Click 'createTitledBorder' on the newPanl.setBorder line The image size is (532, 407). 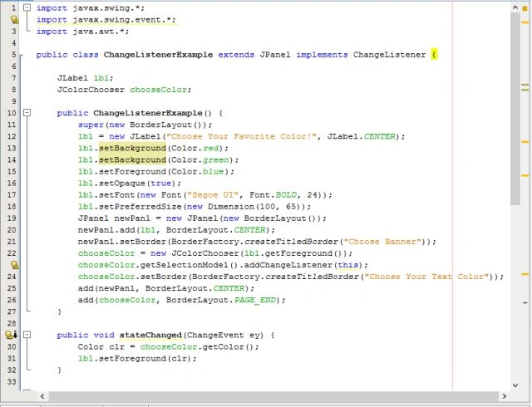(291, 242)
